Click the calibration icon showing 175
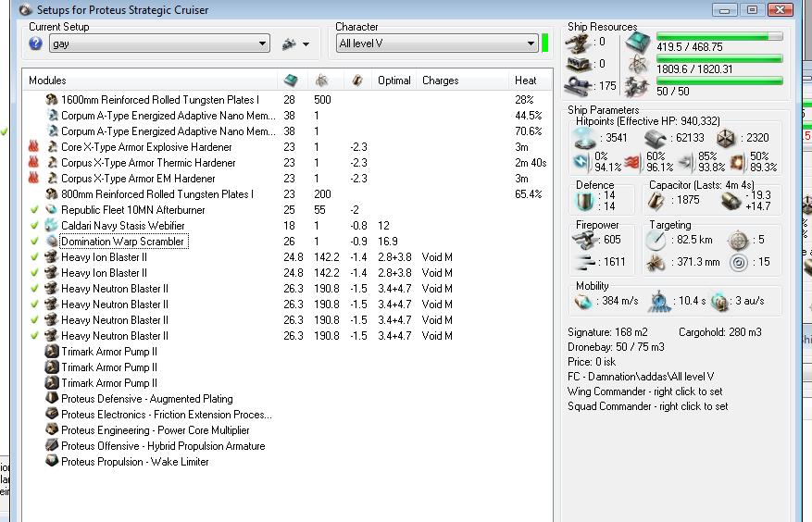The height and width of the screenshot is (522, 812). [x=578, y=86]
